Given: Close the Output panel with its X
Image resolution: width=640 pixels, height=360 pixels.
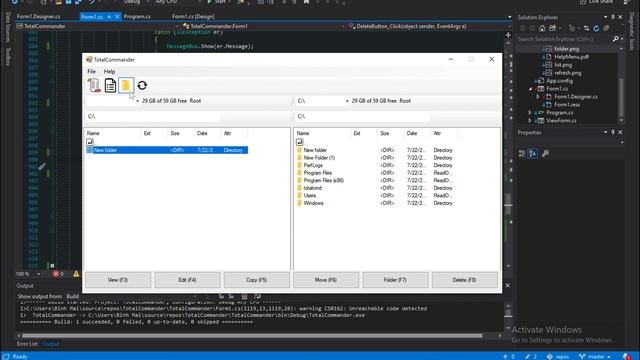Looking at the screenshot, I should pyautogui.click(x=507, y=286).
